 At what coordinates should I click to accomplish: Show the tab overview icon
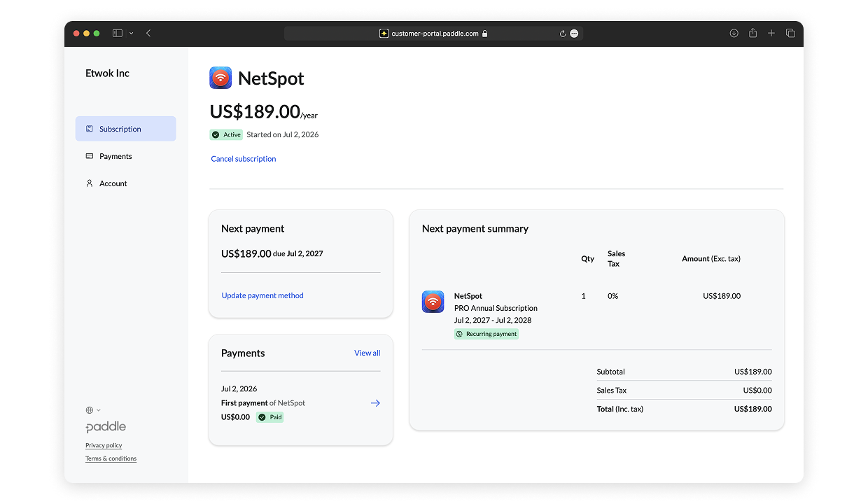point(790,33)
